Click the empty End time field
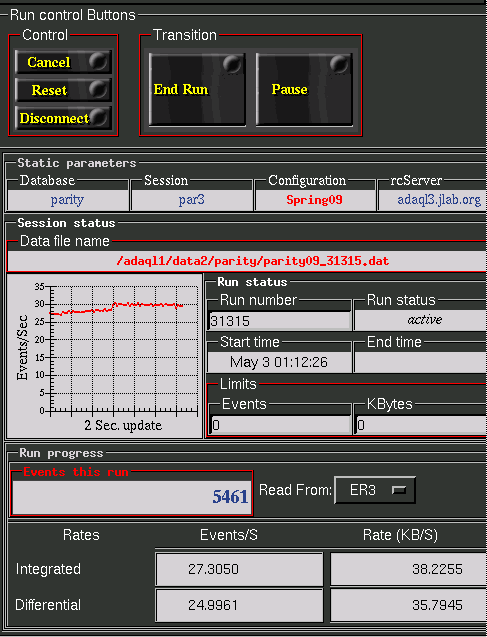Image resolution: width=487 pixels, height=637 pixels. pyautogui.click(x=421, y=362)
